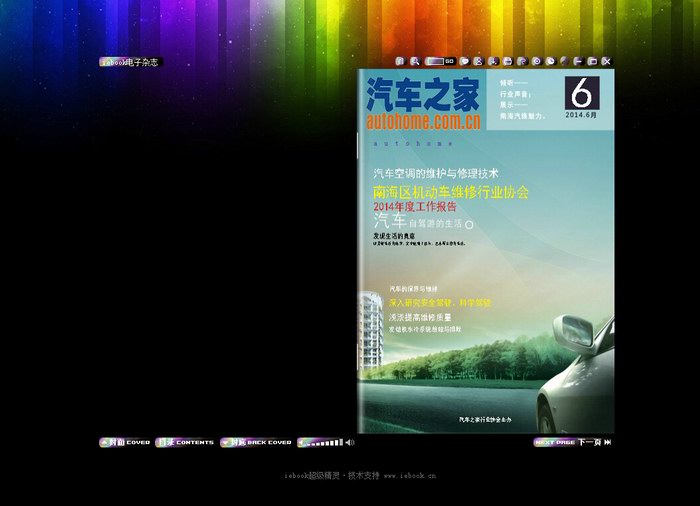Click the 2014.6月 date label
Image resolution: width=700 pixels, height=506 pixels.
click(581, 115)
